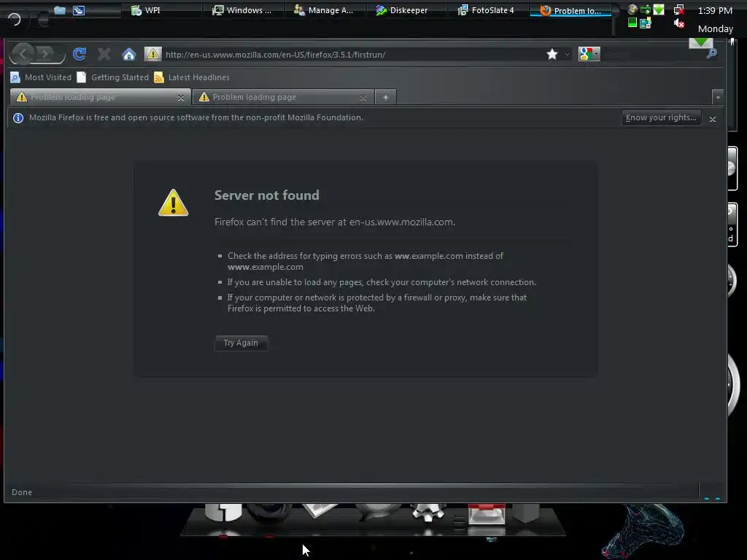
Task: Click the muted volume tray icon
Action: pos(679,23)
